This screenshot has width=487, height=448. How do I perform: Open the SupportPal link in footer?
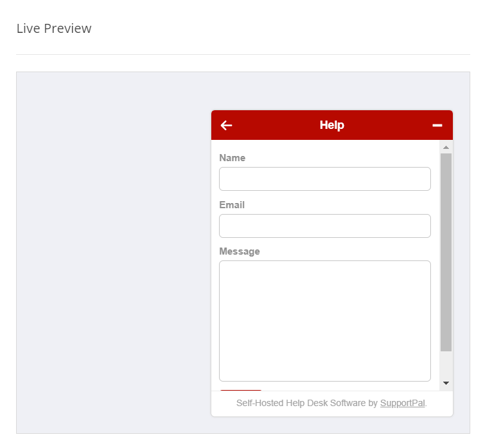click(402, 403)
